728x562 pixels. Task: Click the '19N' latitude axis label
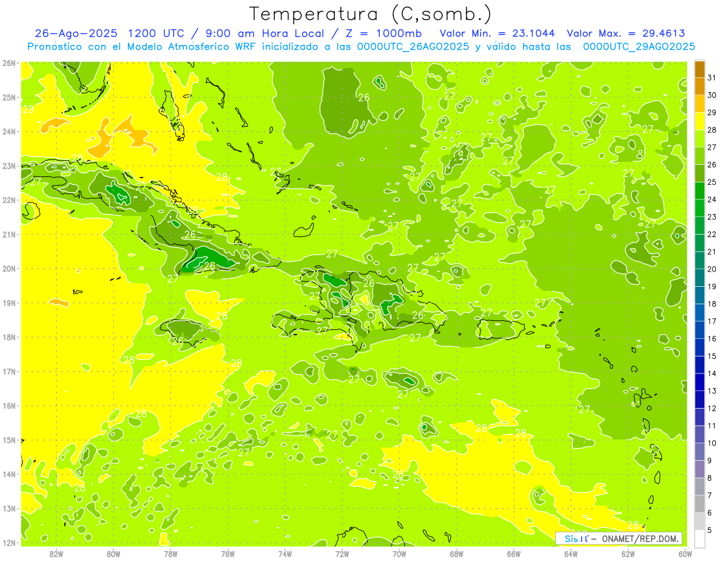pos(10,303)
